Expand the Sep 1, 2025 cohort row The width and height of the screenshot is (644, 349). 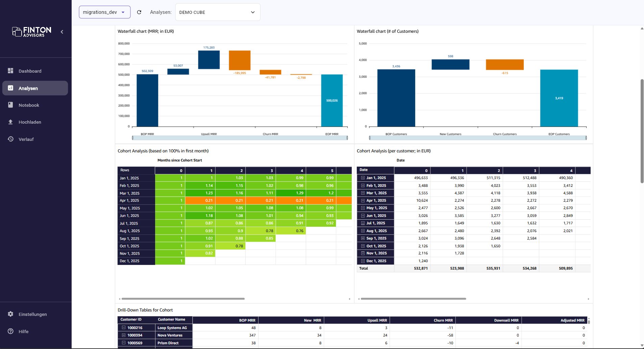pyautogui.click(x=363, y=238)
